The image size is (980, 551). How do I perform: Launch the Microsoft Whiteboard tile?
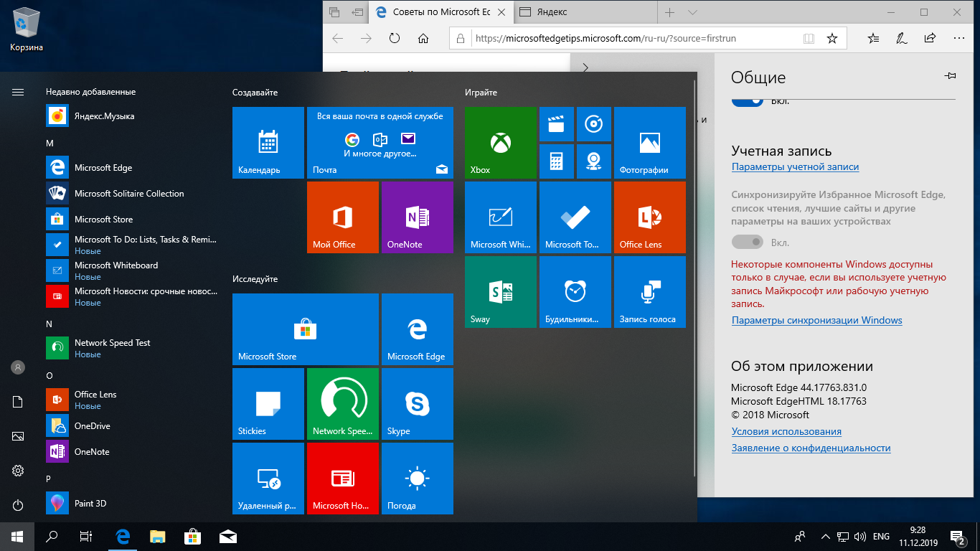[501, 217]
